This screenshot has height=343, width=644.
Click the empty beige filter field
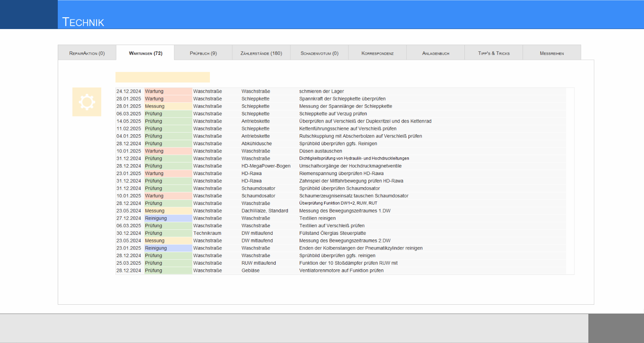point(163,77)
